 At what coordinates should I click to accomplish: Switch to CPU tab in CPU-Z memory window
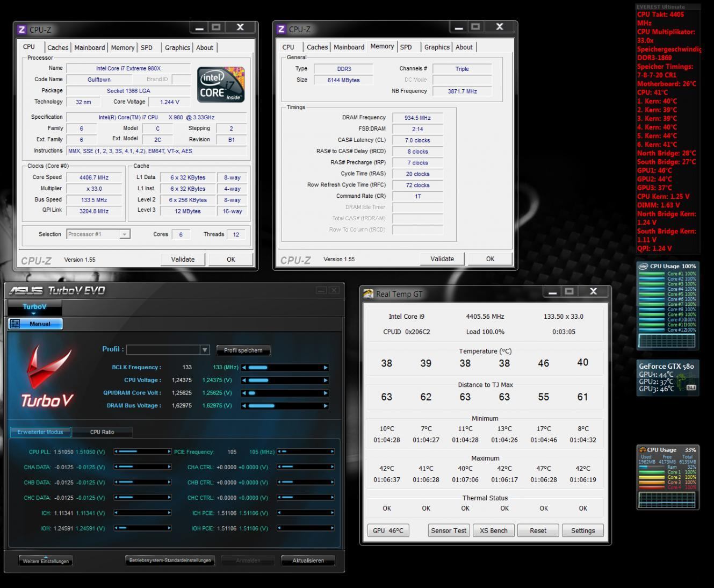289,47
